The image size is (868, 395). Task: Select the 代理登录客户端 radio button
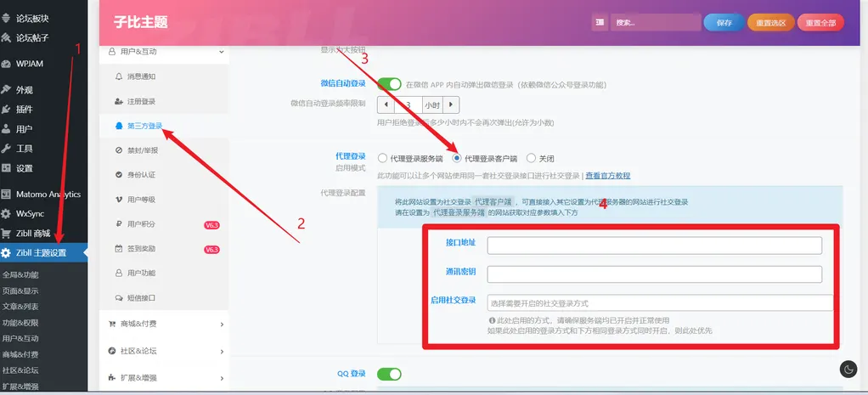tap(457, 159)
